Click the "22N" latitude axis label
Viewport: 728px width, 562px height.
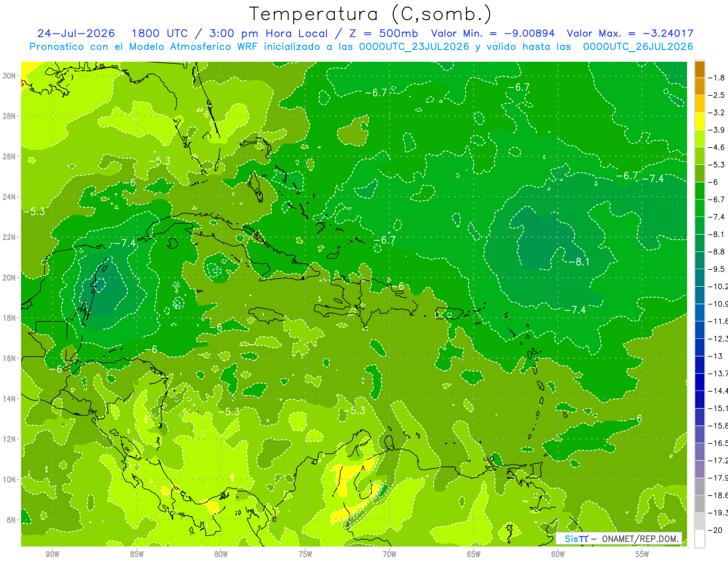10,237
